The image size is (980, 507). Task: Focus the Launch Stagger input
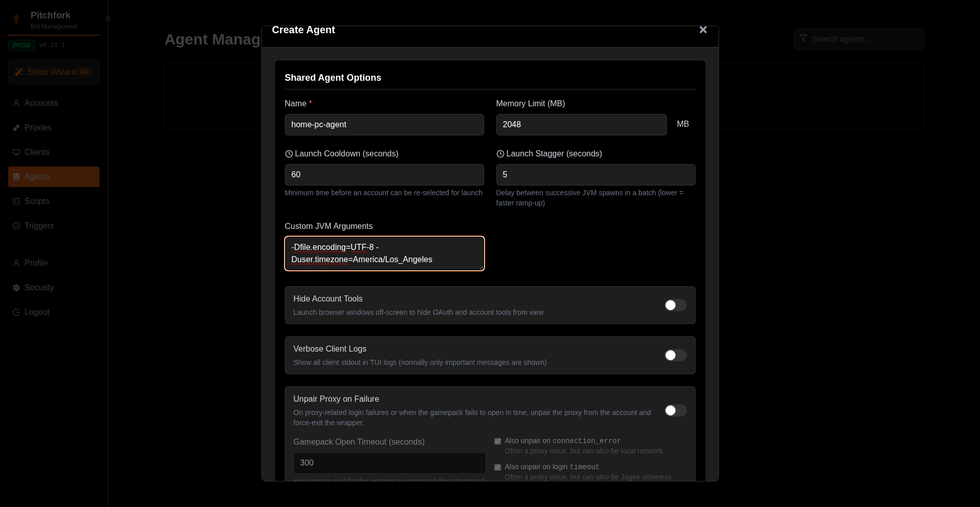click(x=595, y=175)
